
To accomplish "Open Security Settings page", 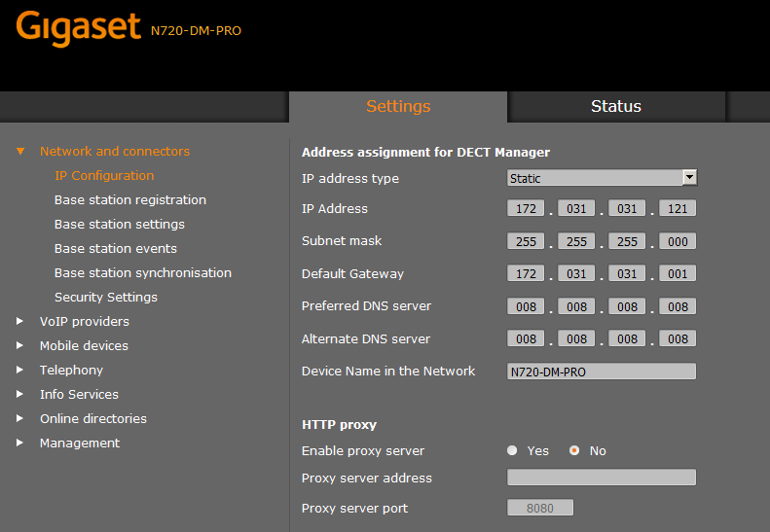I will (x=106, y=297).
